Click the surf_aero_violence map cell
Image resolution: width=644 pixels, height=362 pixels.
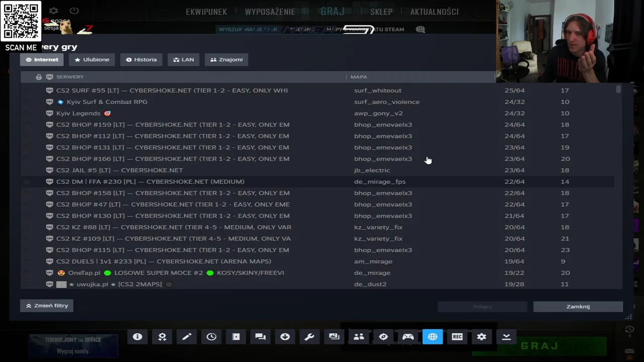(386, 102)
